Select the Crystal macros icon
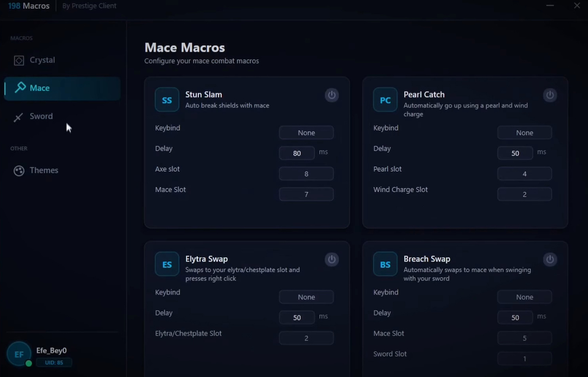 coord(18,60)
